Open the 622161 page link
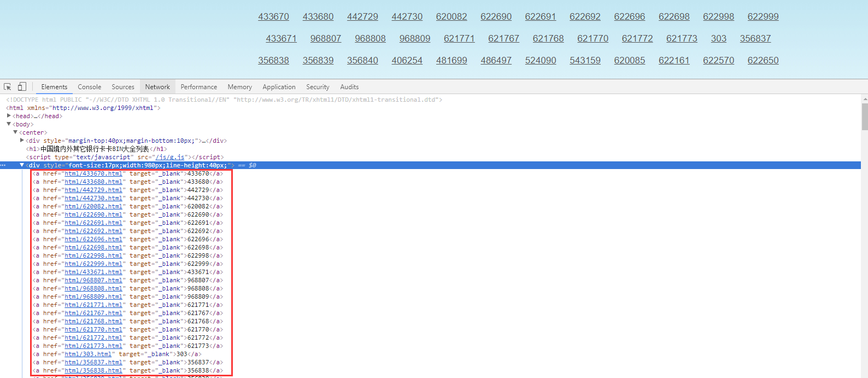 click(x=674, y=61)
